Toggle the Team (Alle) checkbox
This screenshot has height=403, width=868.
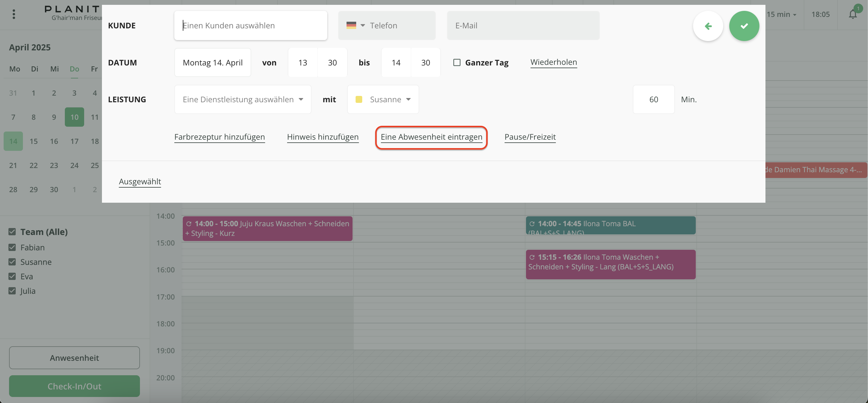12,232
